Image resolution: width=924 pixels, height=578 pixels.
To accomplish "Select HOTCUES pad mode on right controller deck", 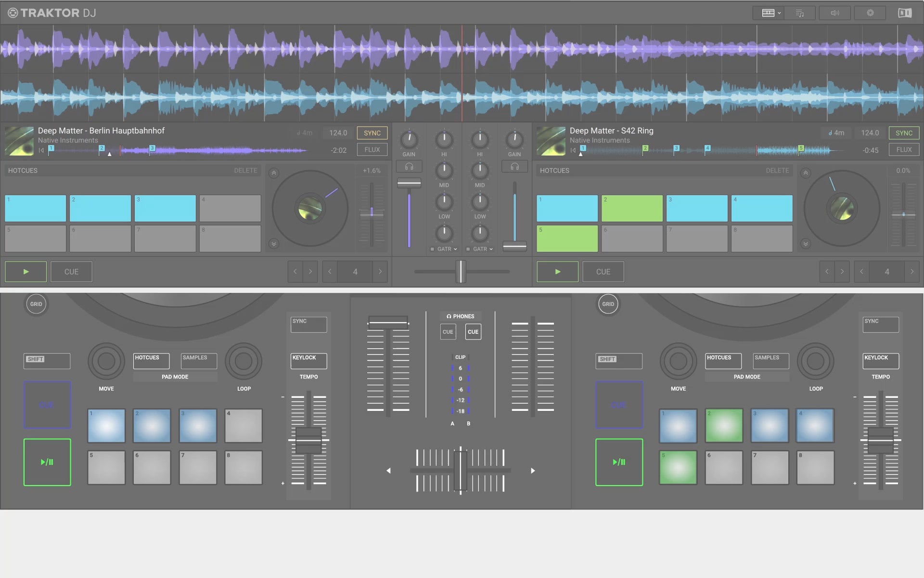I will (x=723, y=361).
